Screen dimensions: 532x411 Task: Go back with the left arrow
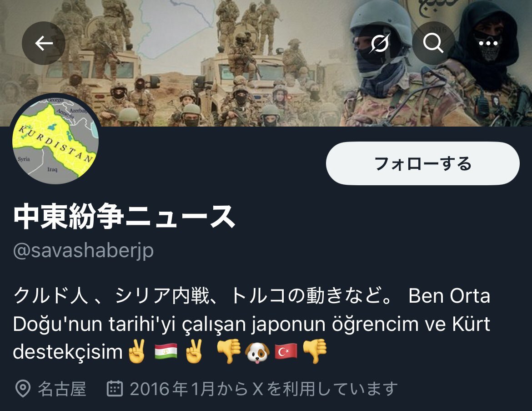click(x=44, y=43)
